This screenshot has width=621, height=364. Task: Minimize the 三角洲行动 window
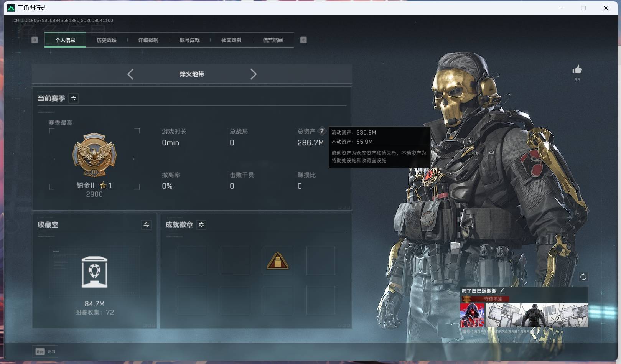tap(561, 8)
